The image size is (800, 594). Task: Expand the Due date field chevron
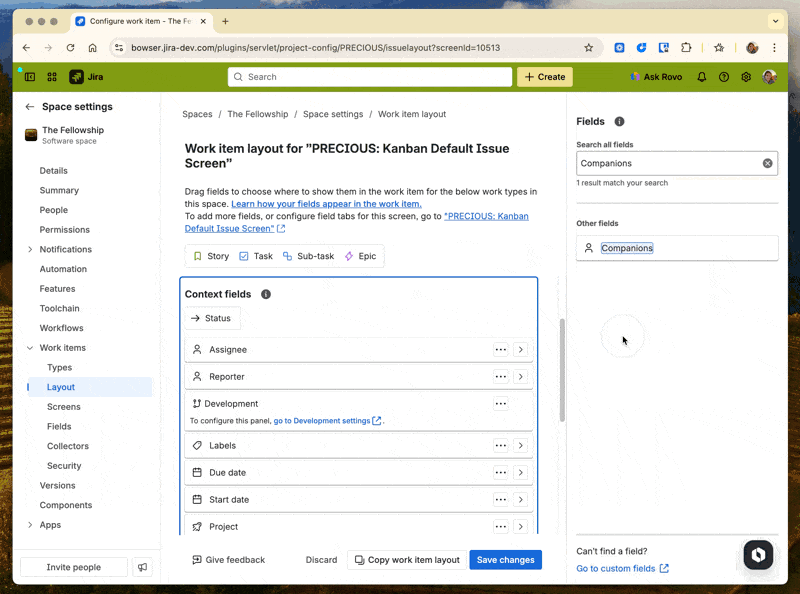coord(520,473)
